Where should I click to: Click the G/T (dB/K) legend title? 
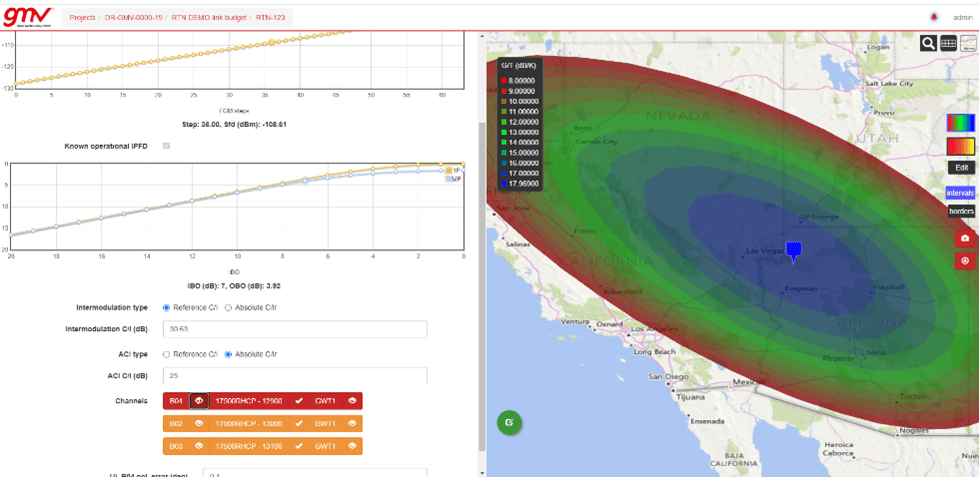point(519,65)
